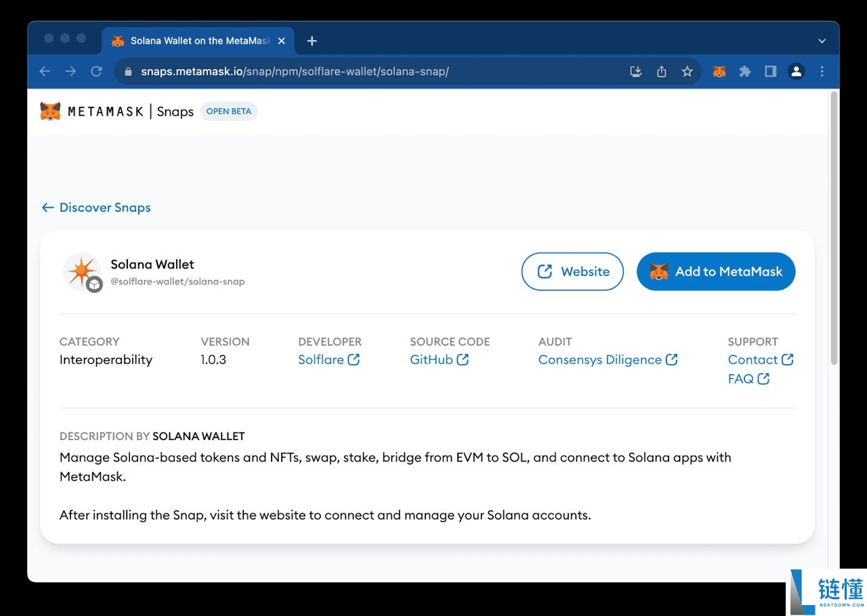The width and height of the screenshot is (867, 616).
Task: Open a new tab with plus button
Action: [312, 41]
